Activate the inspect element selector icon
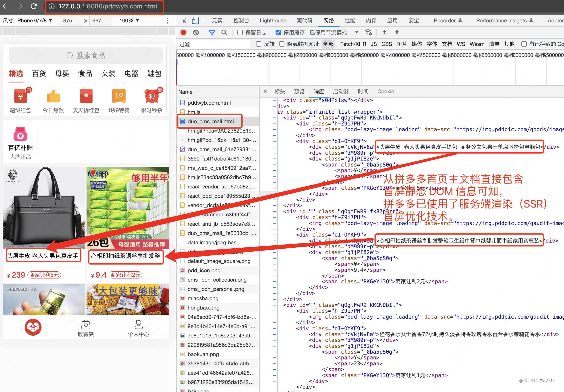The height and width of the screenshot is (392, 564). 183,21
